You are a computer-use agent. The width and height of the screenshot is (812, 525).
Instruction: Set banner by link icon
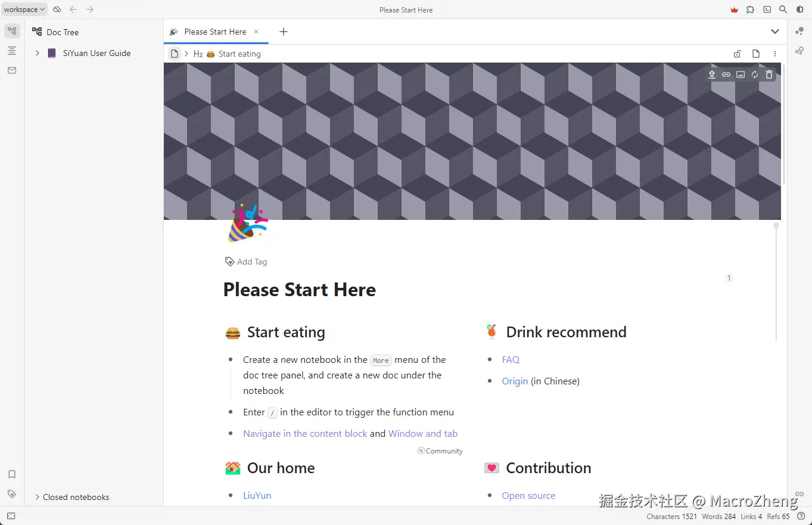tap(726, 74)
